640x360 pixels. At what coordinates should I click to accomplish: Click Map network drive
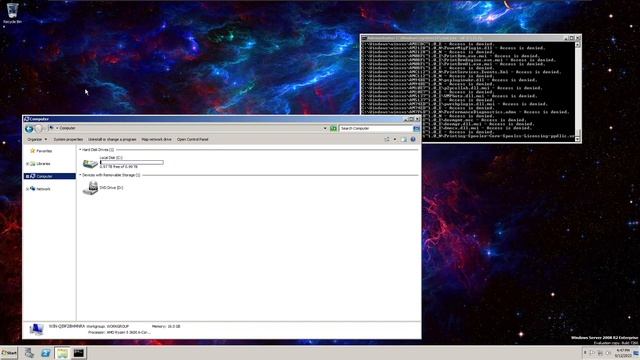pos(156,140)
